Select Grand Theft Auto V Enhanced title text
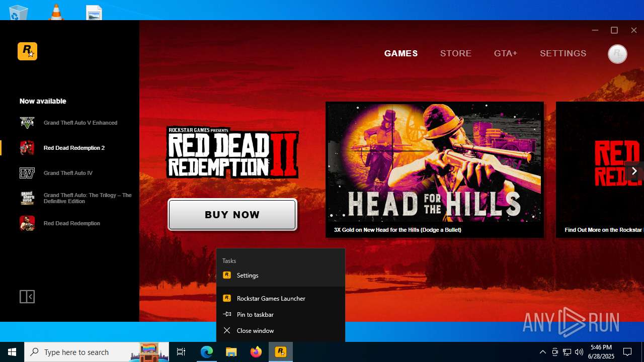 coord(80,123)
